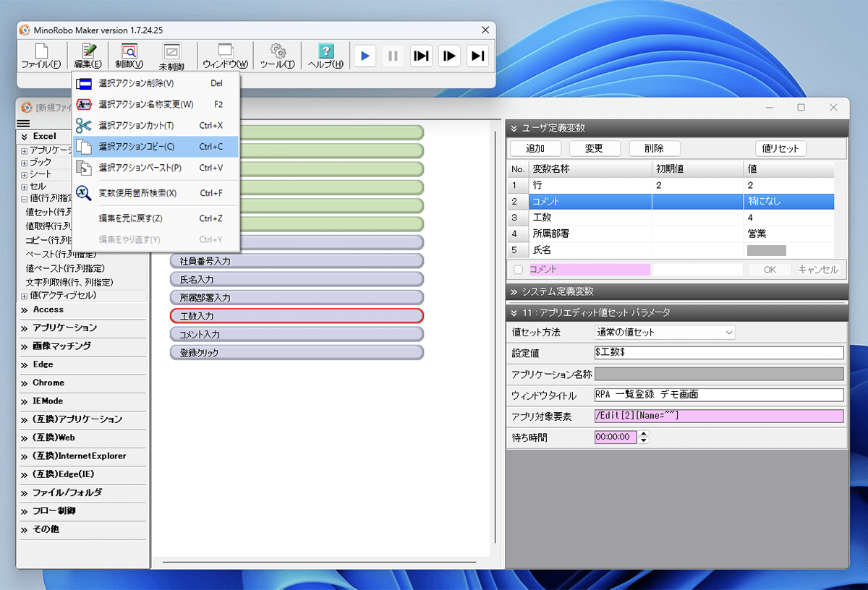This screenshot has height=590, width=868.
Task: Click the run-to-end button with bar on the right
Action: [x=477, y=56]
